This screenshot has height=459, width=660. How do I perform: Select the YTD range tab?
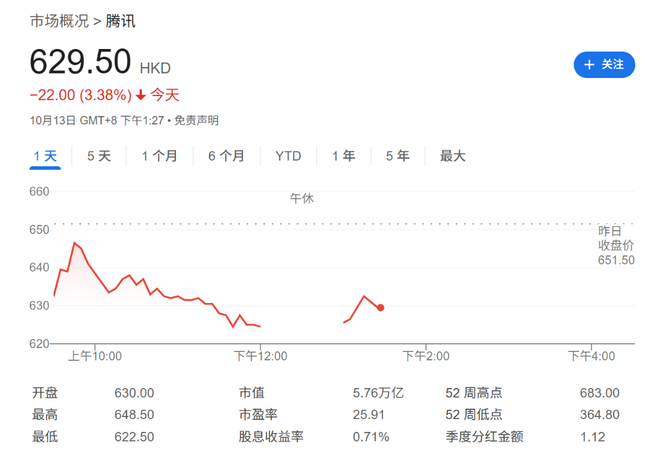[288, 156]
